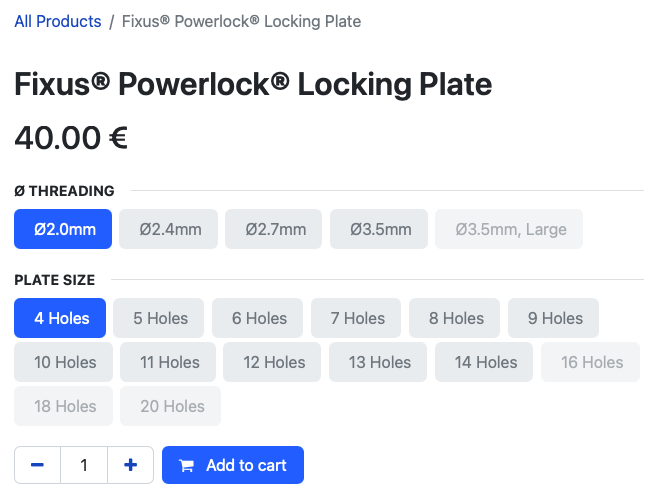Click the quantity input field
654x504 pixels.
tap(84, 465)
